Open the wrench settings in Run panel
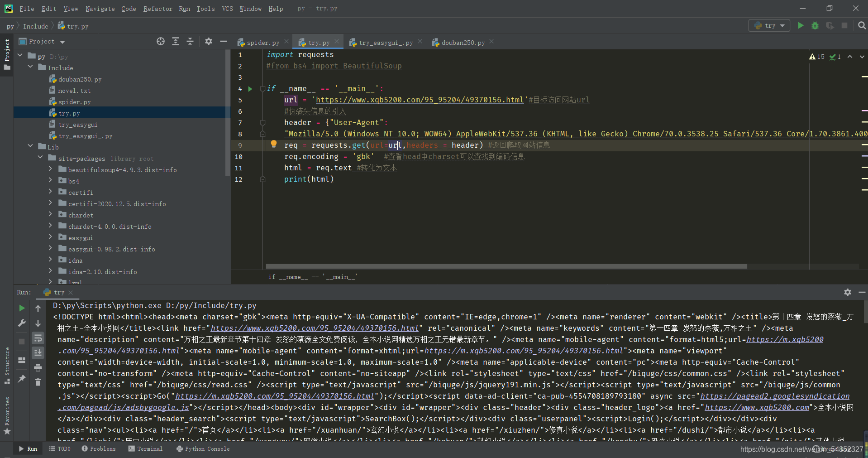The image size is (868, 458). coord(22,323)
